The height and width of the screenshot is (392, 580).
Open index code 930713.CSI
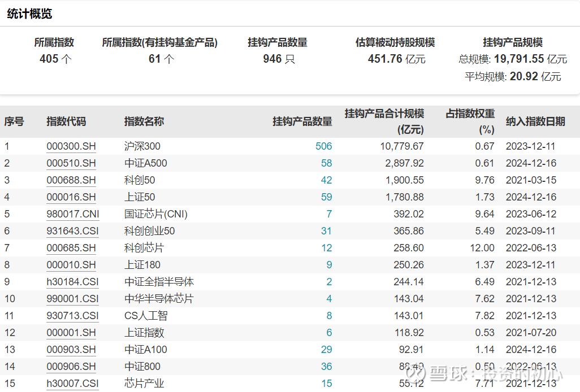[x=72, y=316]
